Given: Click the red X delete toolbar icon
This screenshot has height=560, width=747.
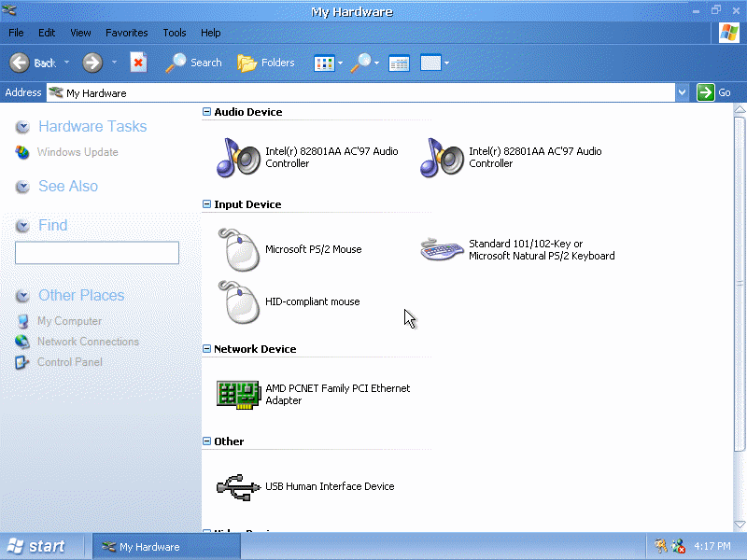Looking at the screenshot, I should 138,63.
